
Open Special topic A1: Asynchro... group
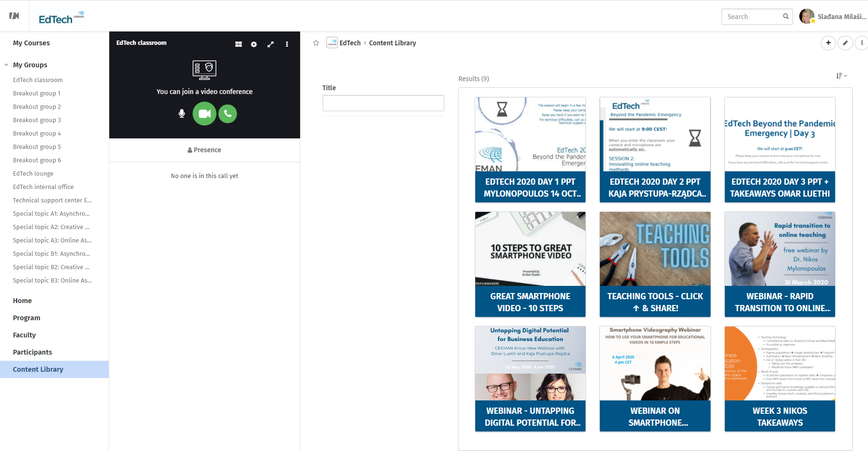(x=52, y=214)
